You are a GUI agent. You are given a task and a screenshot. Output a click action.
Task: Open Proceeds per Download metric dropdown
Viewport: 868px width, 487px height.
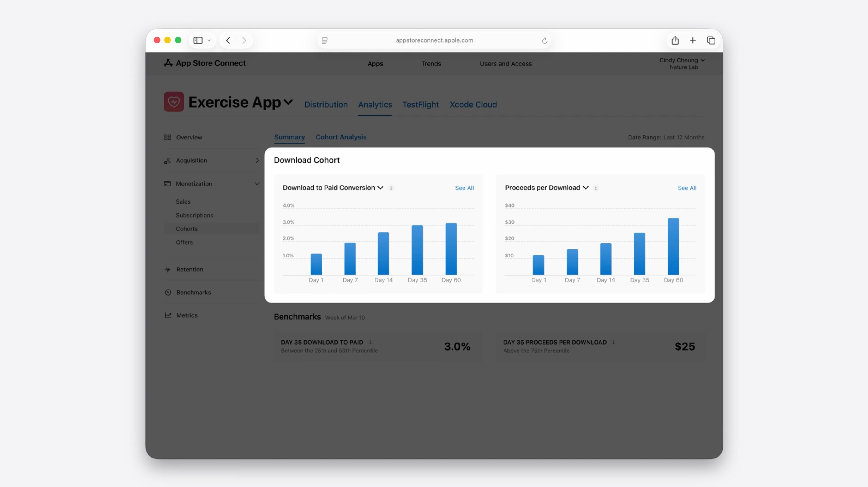[x=586, y=188]
